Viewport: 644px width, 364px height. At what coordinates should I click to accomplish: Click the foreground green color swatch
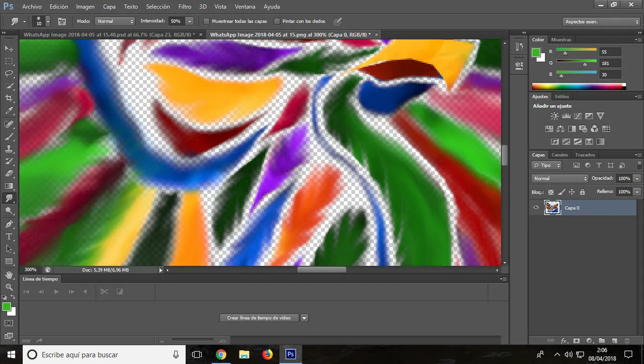7,307
